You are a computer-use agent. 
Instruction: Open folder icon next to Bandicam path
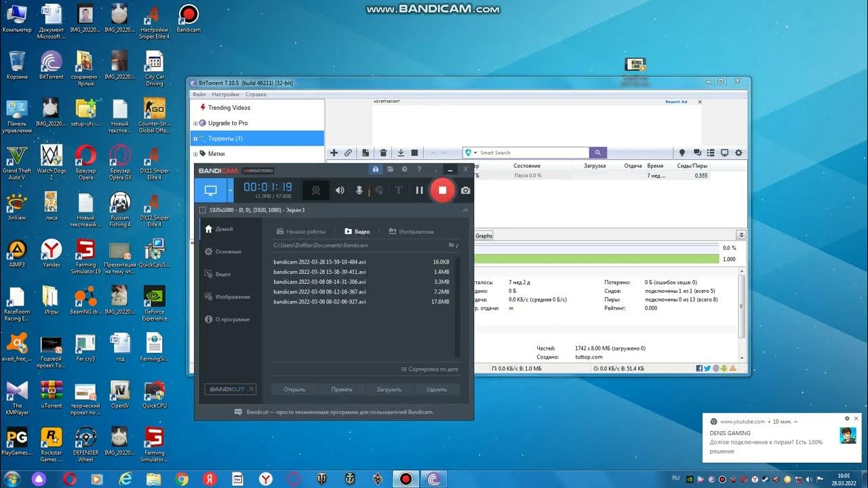[x=453, y=245]
